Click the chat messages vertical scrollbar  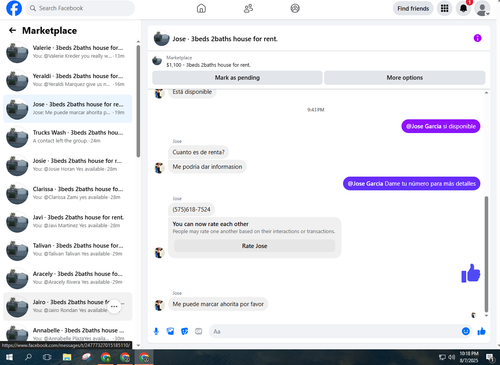click(486, 254)
